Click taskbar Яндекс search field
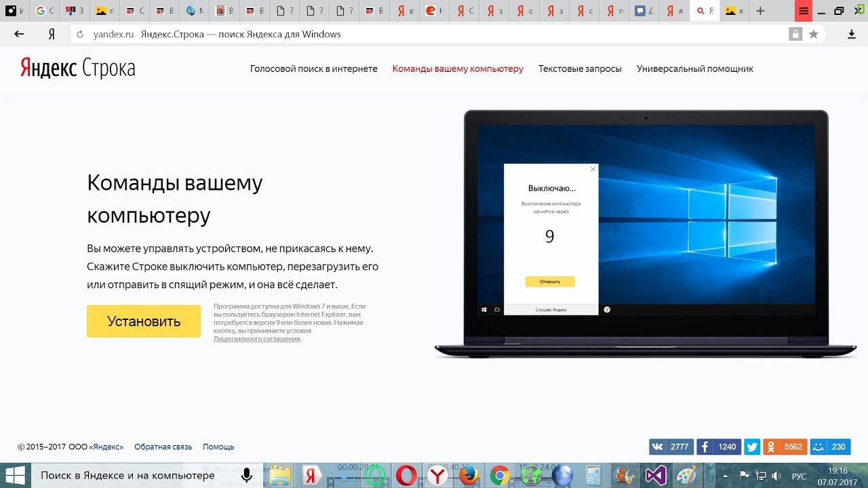The image size is (868, 488). (x=130, y=475)
